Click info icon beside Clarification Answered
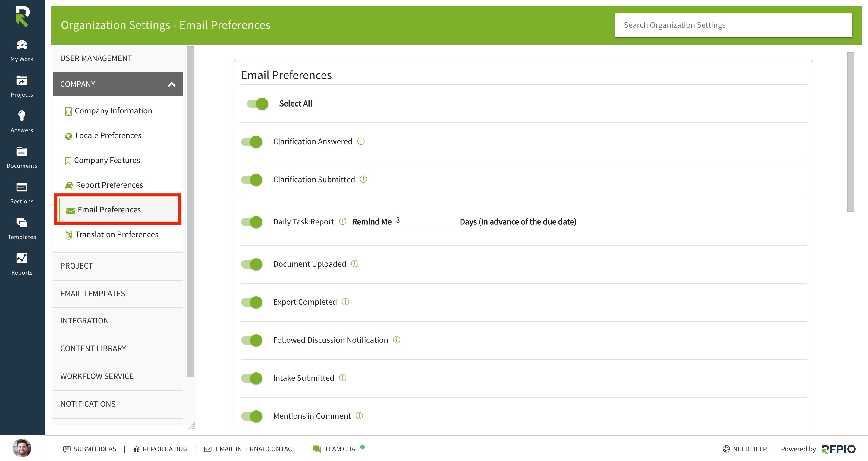The image size is (868, 461). pyautogui.click(x=361, y=141)
